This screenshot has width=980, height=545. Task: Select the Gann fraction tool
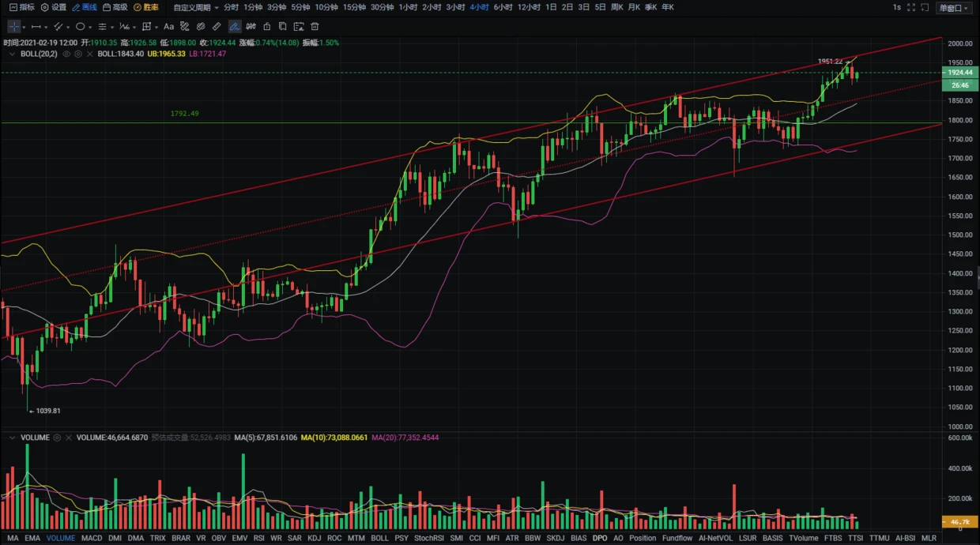(x=124, y=27)
